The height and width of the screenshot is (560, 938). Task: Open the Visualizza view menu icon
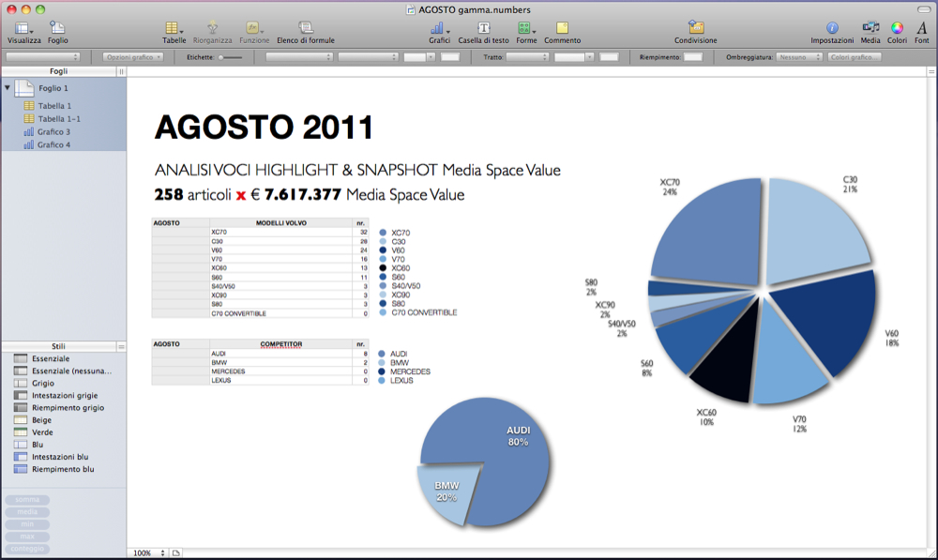click(x=23, y=28)
